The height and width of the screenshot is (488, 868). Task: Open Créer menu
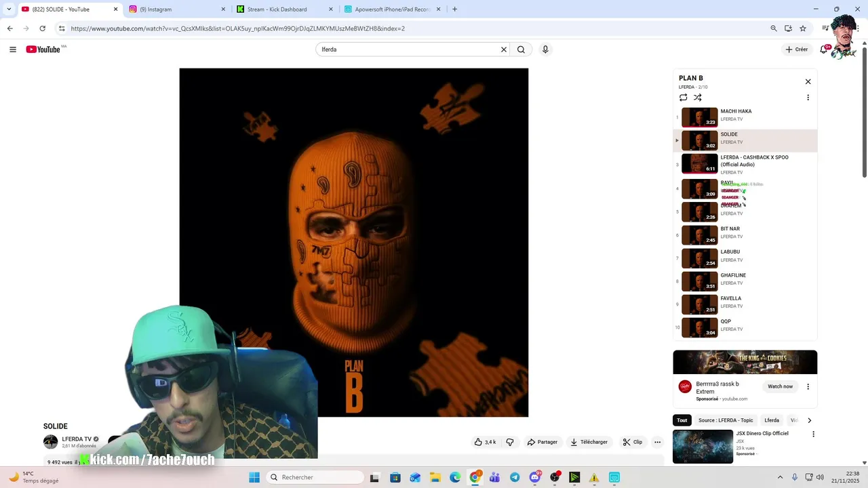pyautogui.click(x=797, y=49)
